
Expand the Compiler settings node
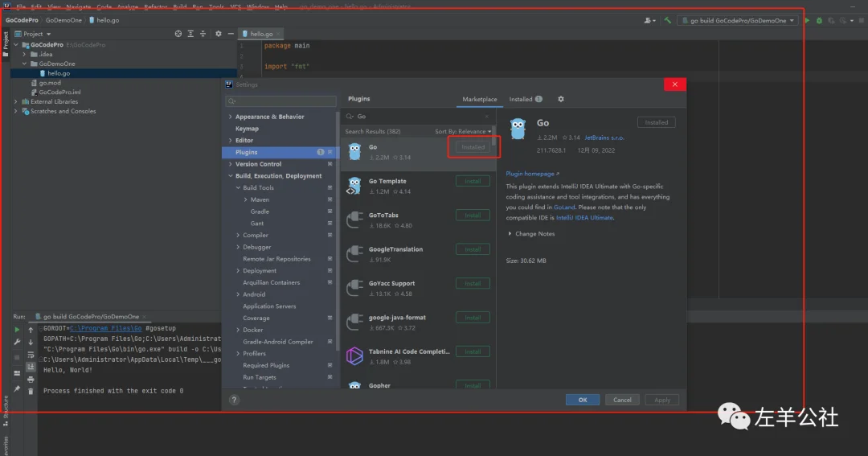[x=238, y=236]
